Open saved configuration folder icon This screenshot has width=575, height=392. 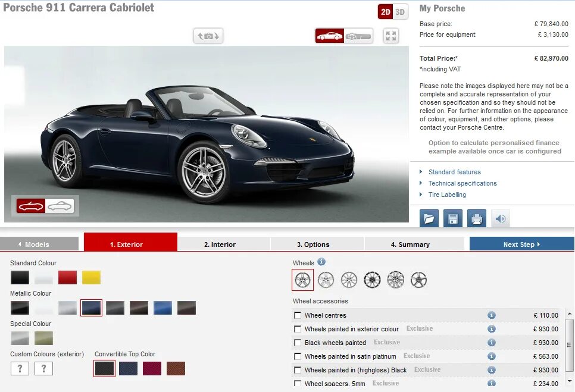pyautogui.click(x=429, y=219)
